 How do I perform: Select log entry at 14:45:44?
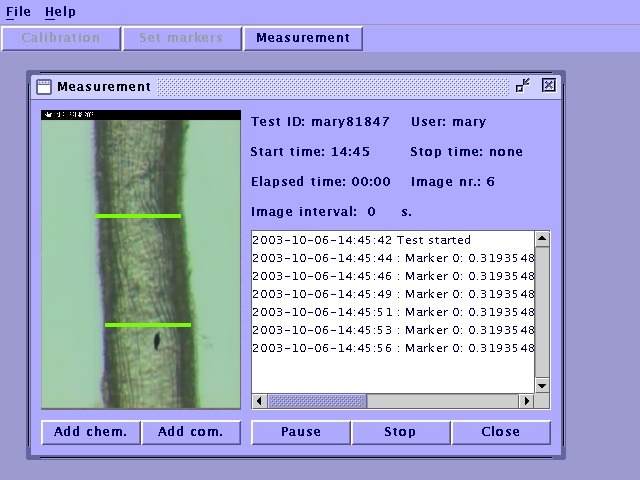[x=393, y=258]
